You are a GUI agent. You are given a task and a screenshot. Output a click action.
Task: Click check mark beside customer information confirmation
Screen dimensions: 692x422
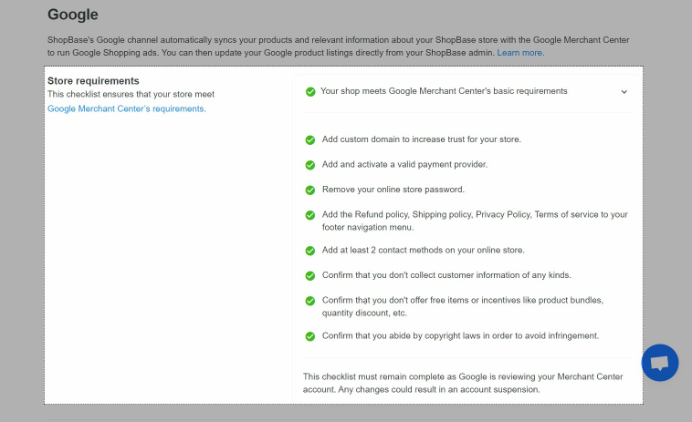pyautogui.click(x=310, y=276)
